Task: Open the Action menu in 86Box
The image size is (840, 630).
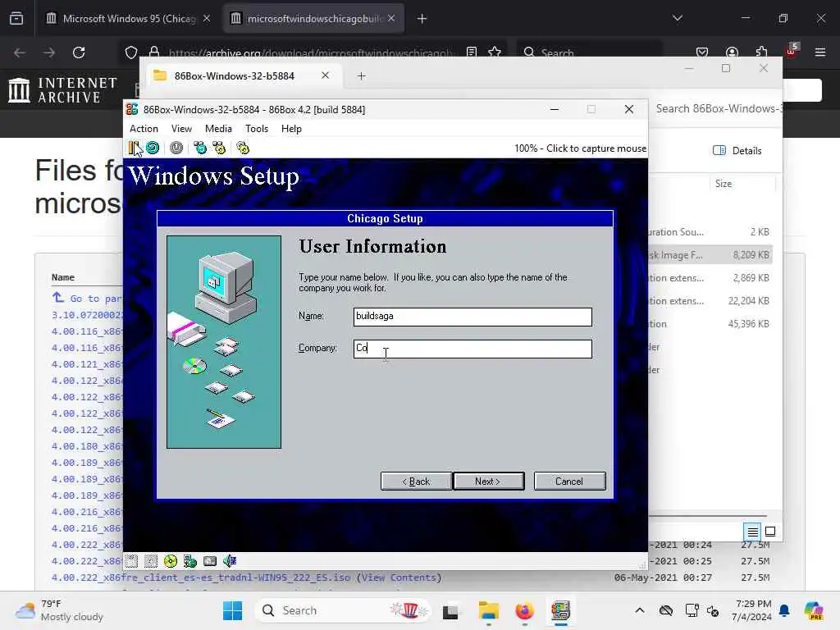Action: coord(144,129)
